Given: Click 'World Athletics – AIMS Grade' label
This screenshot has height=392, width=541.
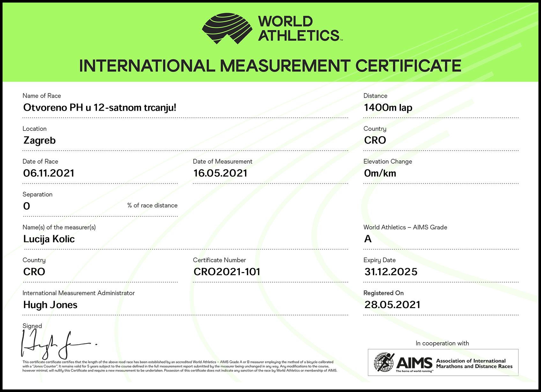Looking at the screenshot, I should point(405,227).
